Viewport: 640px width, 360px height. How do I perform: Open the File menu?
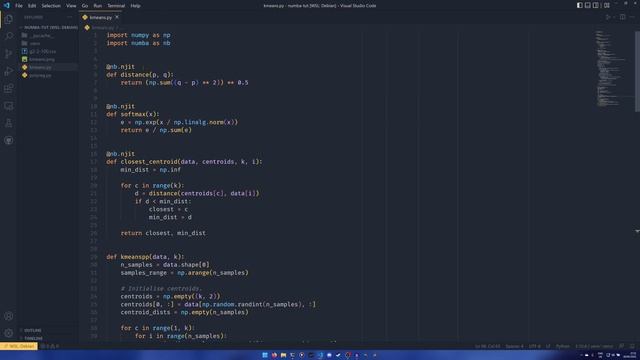tap(19, 6)
